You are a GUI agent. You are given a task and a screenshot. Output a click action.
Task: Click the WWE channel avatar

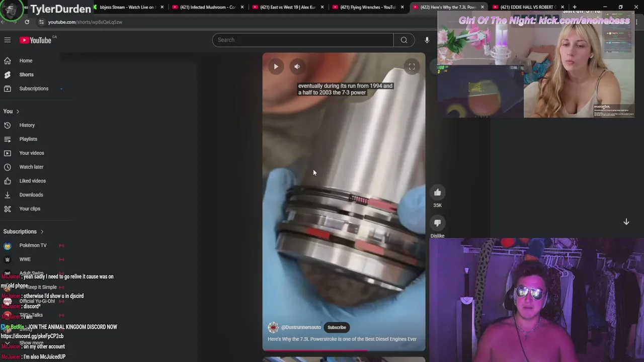(x=8, y=259)
